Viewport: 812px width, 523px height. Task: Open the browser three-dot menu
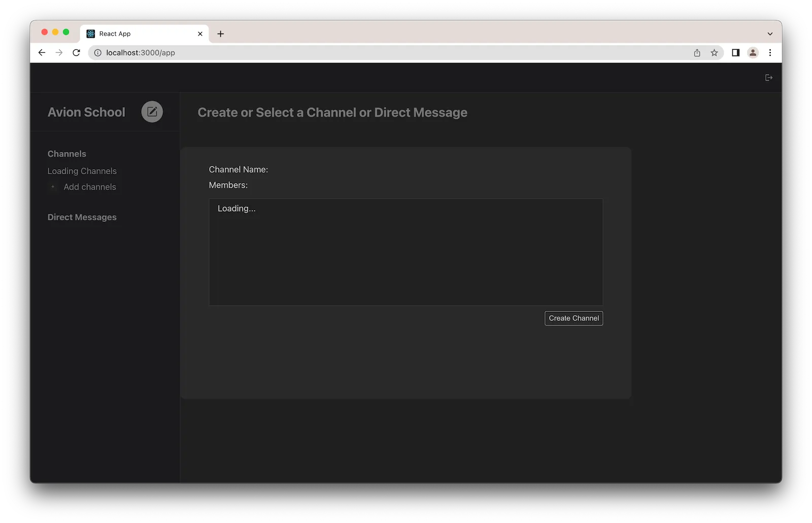point(770,52)
